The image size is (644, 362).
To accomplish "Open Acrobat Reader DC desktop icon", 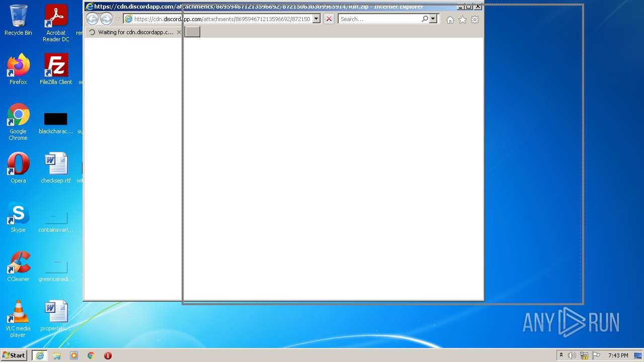I will 56,23.
